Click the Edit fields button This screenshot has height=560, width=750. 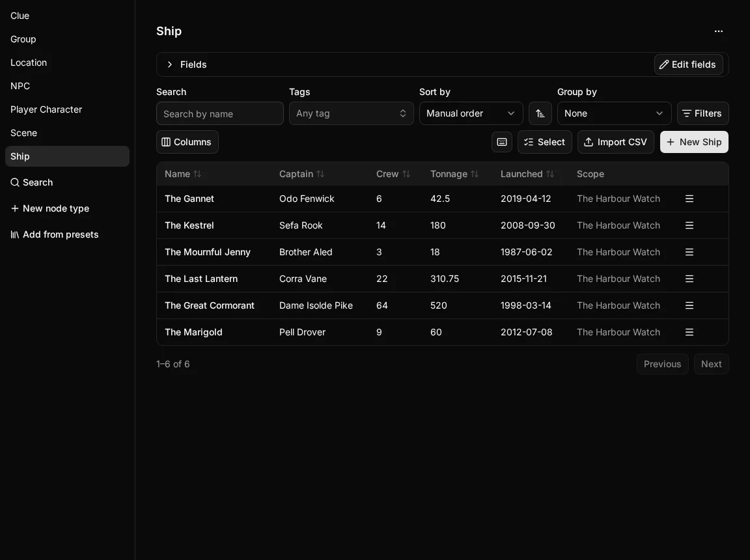(688, 64)
